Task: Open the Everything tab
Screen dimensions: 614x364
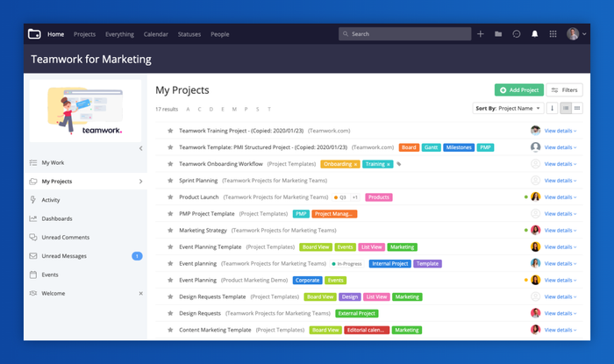Action: 119,34
